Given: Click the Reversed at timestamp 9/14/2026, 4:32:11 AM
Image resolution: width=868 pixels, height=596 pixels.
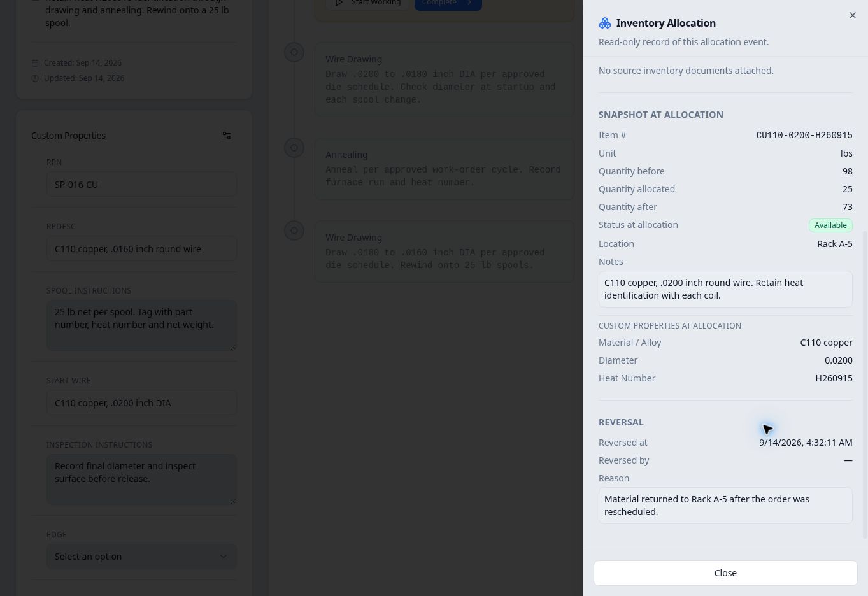Looking at the screenshot, I should (806, 443).
